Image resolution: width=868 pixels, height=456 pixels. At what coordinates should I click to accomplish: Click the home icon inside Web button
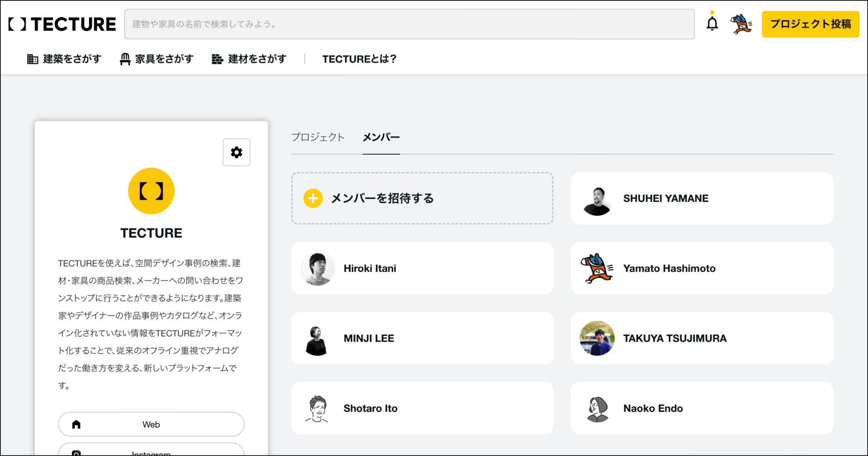coord(76,424)
